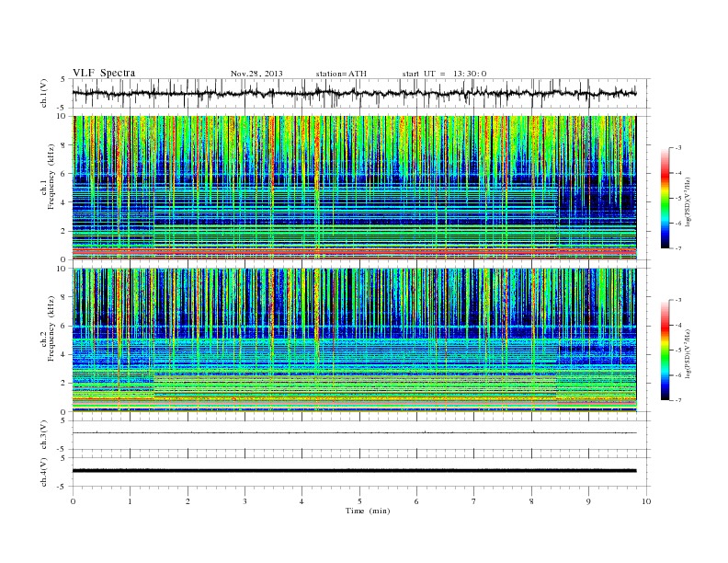Click the '-7' value on ch.2 colorbar
This screenshot has width=728, height=563.
(x=677, y=400)
